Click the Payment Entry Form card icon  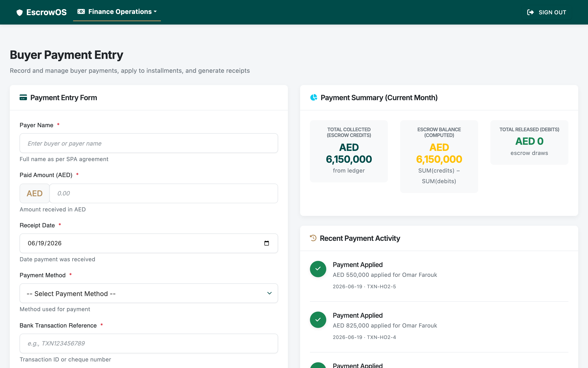[23, 97]
